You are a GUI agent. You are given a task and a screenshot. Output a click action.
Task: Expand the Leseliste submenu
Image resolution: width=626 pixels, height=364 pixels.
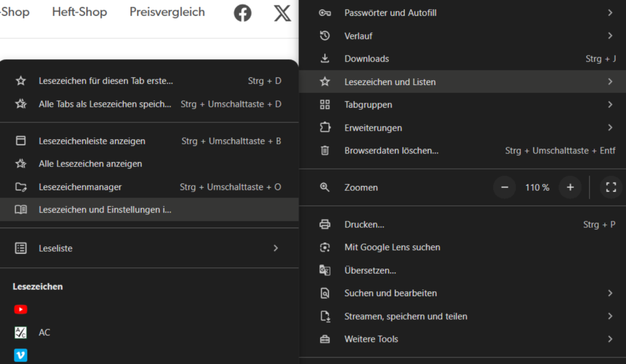55,248
